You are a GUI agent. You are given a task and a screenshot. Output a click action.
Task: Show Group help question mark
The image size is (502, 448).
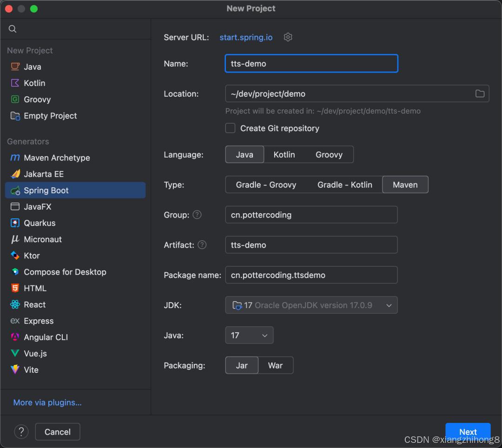click(x=197, y=215)
